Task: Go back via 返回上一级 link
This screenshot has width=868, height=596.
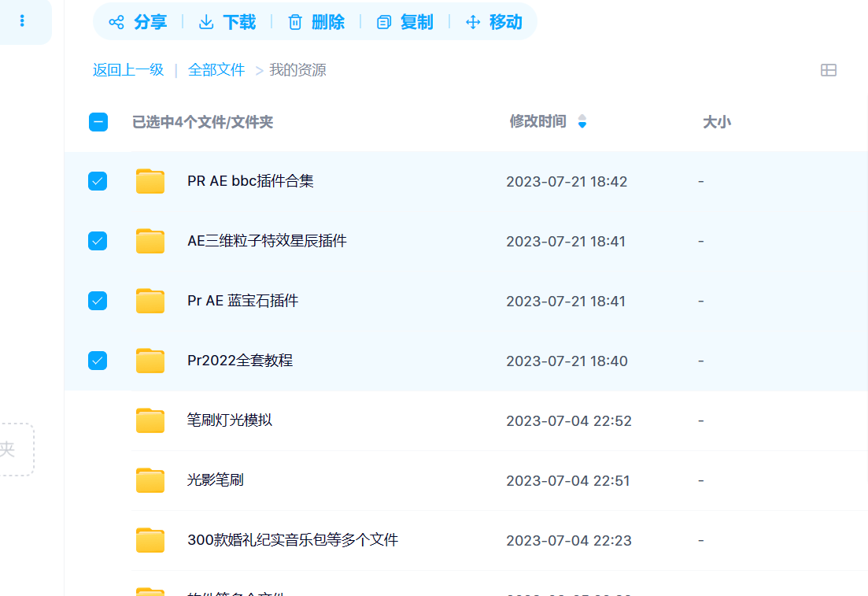Action: pos(128,70)
